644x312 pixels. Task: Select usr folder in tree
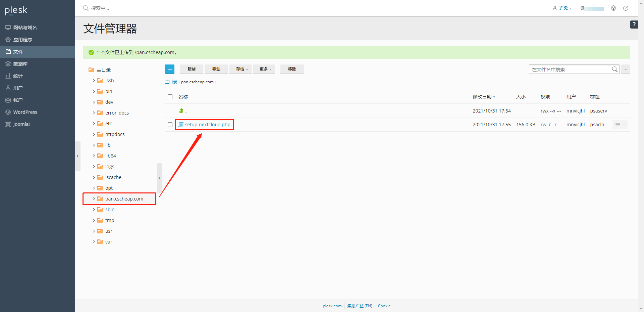click(109, 231)
